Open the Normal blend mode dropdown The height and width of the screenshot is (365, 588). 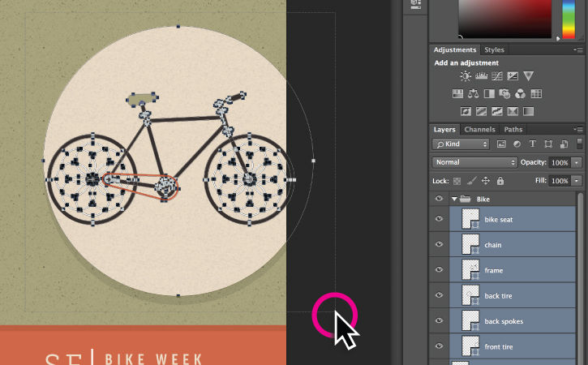pyautogui.click(x=474, y=162)
